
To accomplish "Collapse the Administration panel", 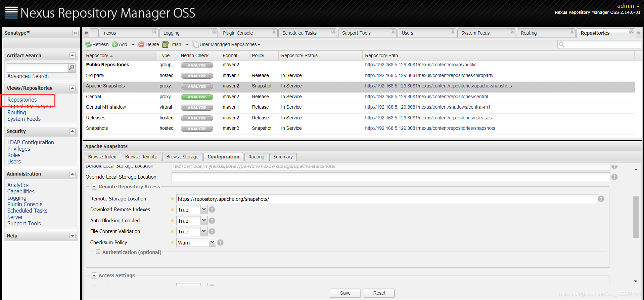I will tap(72, 174).
